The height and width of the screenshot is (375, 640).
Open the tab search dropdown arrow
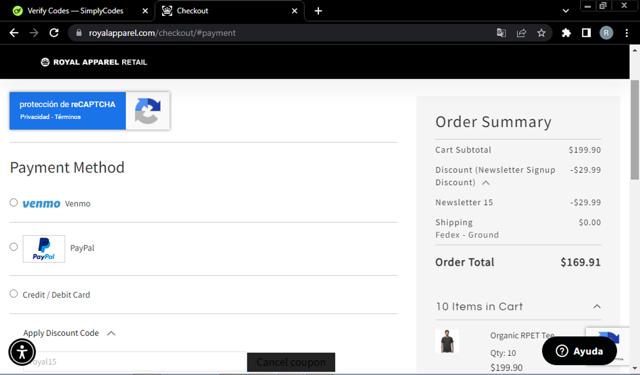(x=566, y=11)
